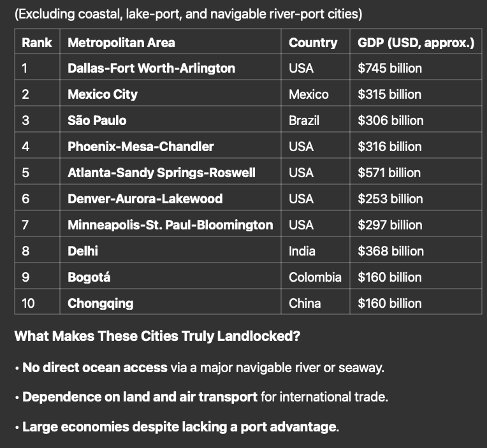Select the São Paulo table cell
Viewport: 487px width, 448px height.
coord(97,120)
